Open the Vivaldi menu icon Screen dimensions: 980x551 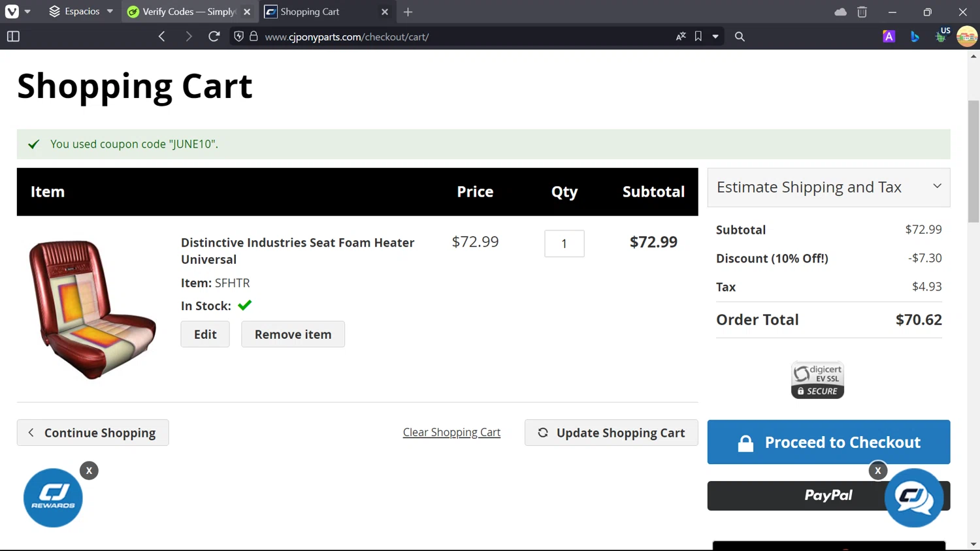[12, 12]
